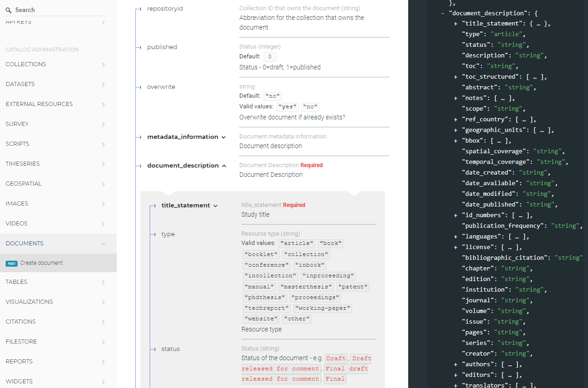Click chevron next to VIDEOS
This screenshot has height=388, width=588.
[x=103, y=224]
